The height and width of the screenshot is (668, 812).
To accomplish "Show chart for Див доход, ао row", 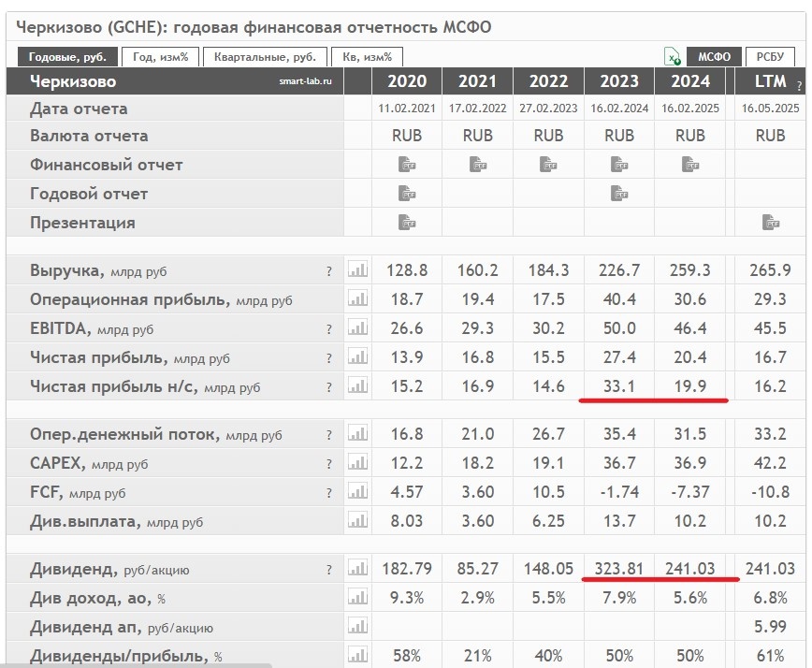I will coord(358,598).
